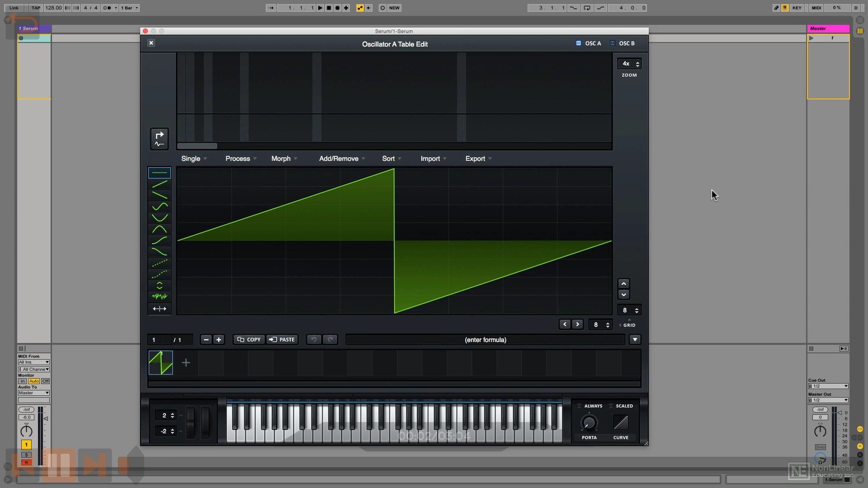The height and width of the screenshot is (488, 868).
Task: Open the Sort dropdown menu
Action: point(392,159)
